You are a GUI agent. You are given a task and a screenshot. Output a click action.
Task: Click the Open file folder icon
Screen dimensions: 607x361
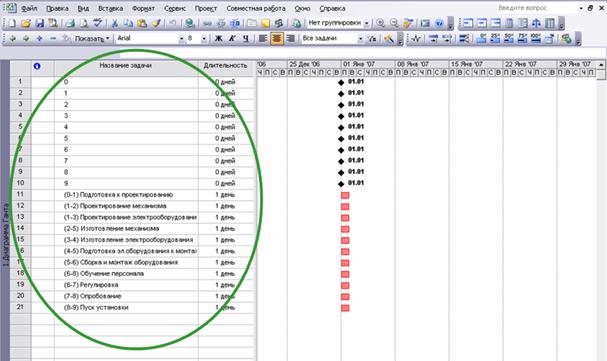(26, 23)
